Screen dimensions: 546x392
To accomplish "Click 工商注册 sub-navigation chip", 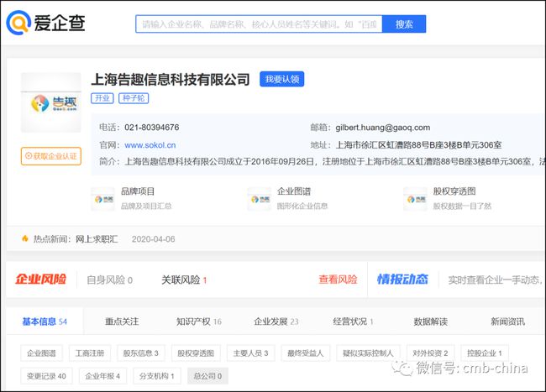I will [90, 353].
